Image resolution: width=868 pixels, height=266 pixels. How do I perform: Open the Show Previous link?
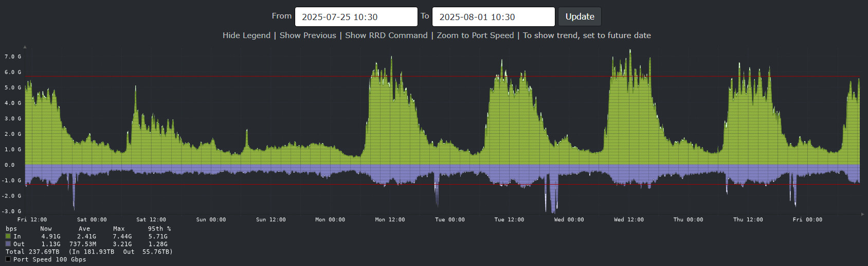pos(308,36)
